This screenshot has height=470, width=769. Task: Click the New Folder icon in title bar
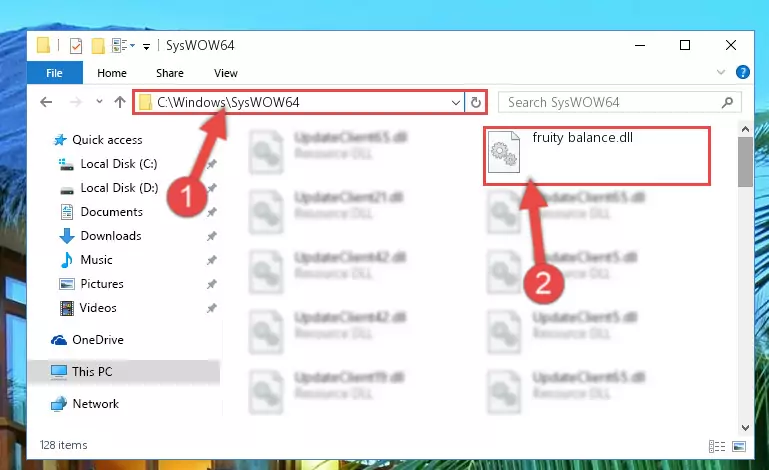[x=98, y=46]
